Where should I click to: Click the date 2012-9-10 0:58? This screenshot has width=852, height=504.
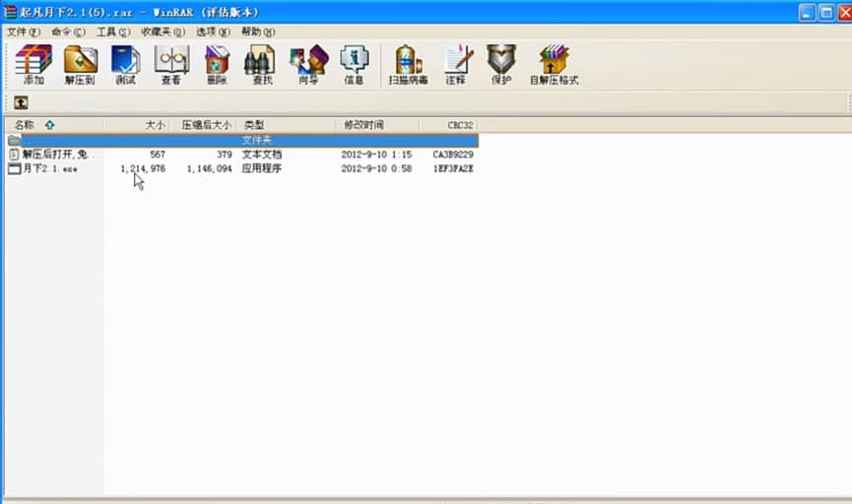pos(376,168)
